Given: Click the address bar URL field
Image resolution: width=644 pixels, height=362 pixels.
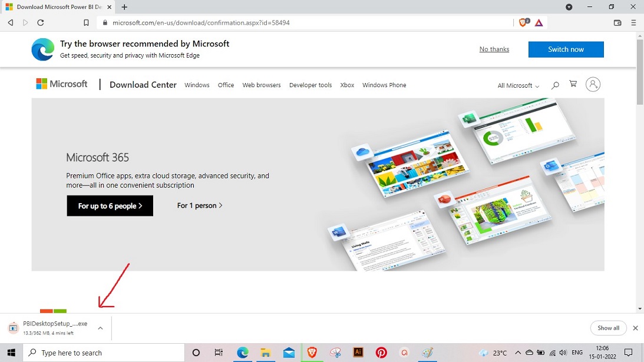Looking at the screenshot, I should [304, 22].
